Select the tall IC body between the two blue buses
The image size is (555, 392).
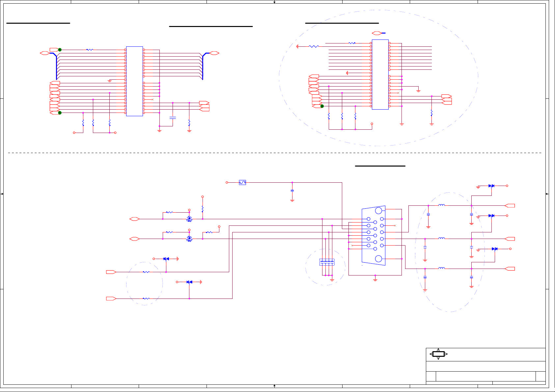click(134, 81)
